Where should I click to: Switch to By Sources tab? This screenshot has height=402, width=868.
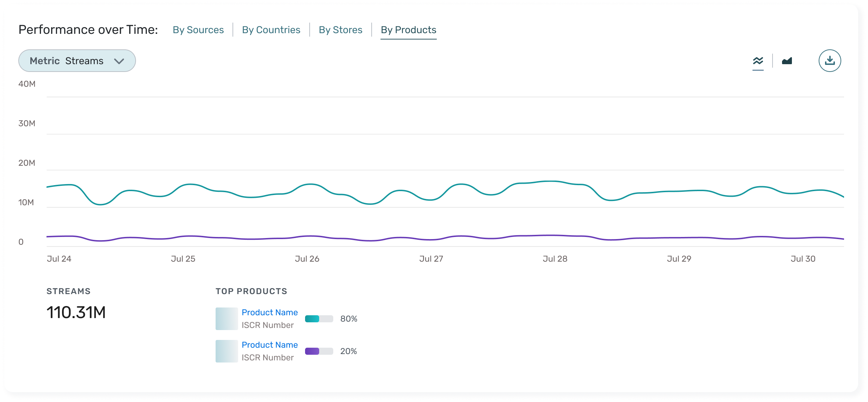tap(198, 30)
